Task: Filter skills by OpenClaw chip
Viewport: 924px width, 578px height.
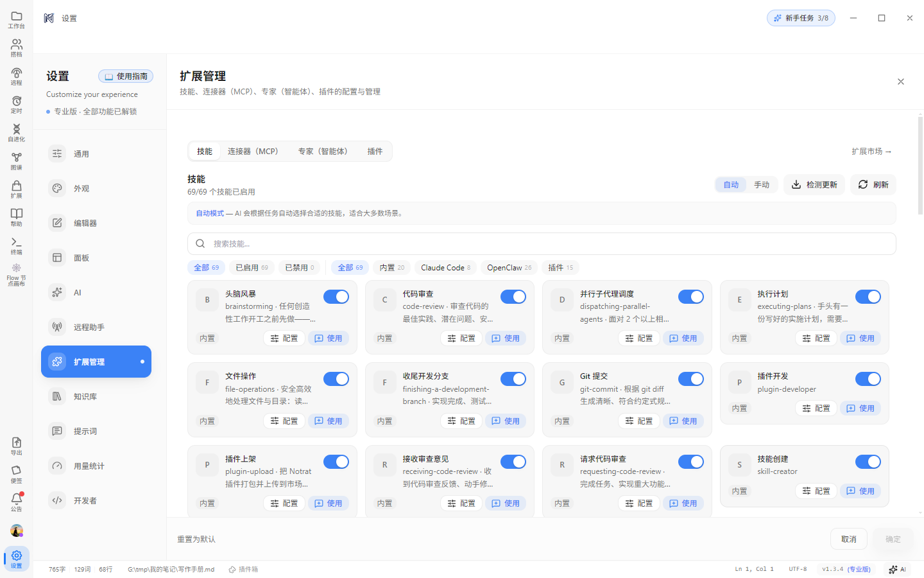Action: tap(509, 268)
